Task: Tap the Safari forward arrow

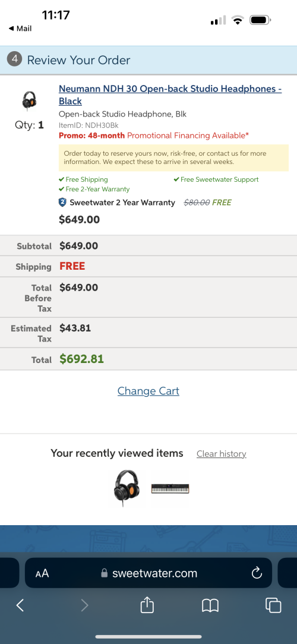Action: 84,605
